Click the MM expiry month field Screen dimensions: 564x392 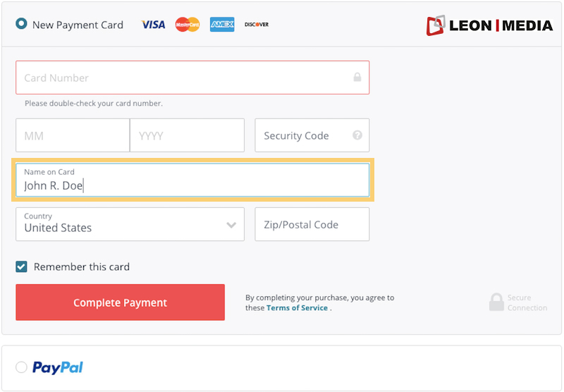(x=73, y=135)
